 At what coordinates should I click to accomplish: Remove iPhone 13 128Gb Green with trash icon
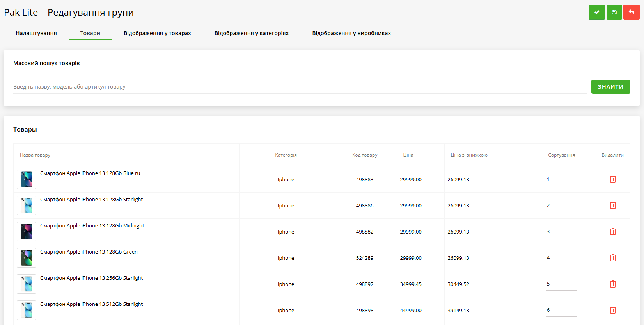pyautogui.click(x=612, y=258)
